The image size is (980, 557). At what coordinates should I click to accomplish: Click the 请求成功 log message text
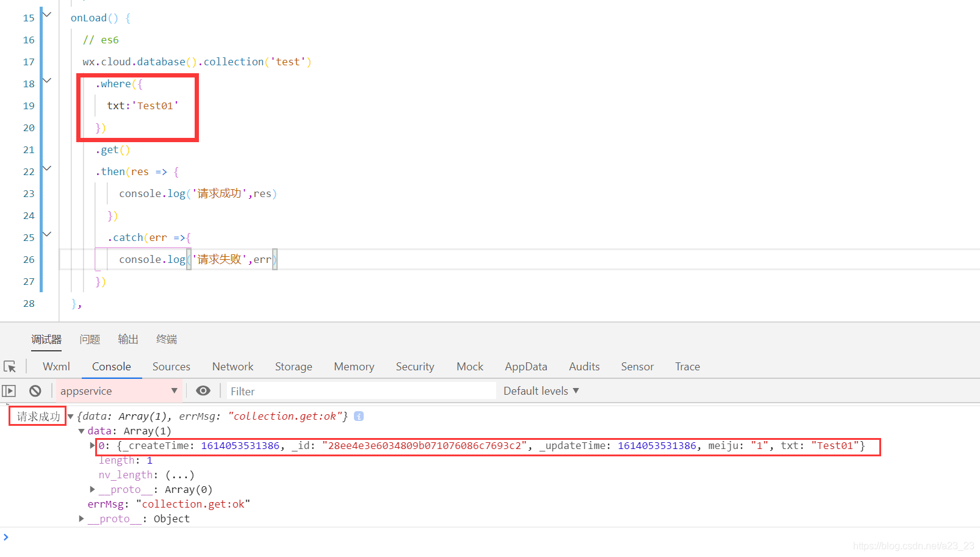38,417
